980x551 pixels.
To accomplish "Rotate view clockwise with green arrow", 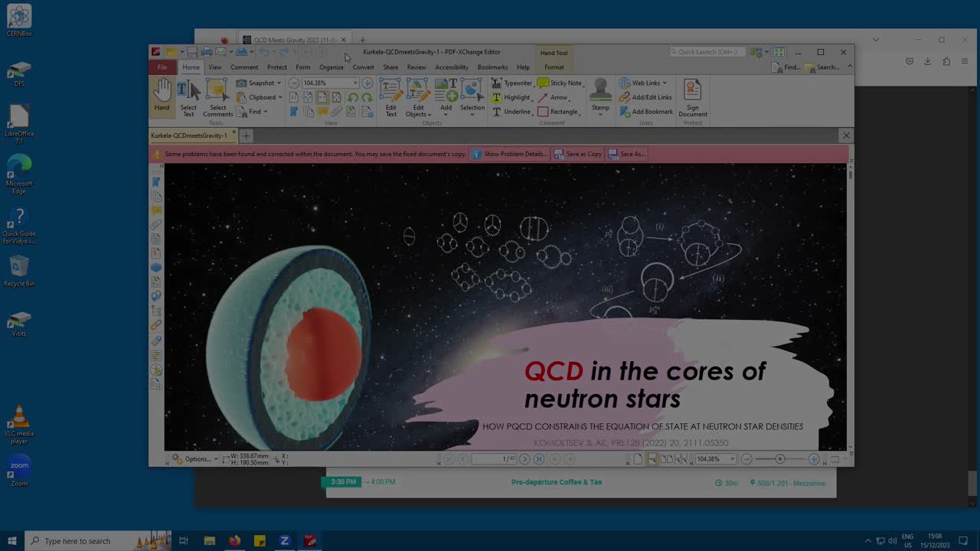I will (x=367, y=97).
